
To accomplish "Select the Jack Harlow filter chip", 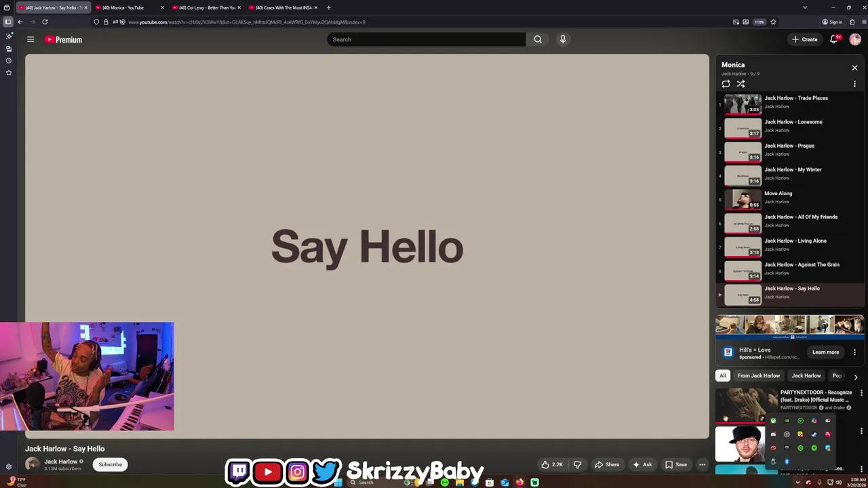I will [x=806, y=375].
